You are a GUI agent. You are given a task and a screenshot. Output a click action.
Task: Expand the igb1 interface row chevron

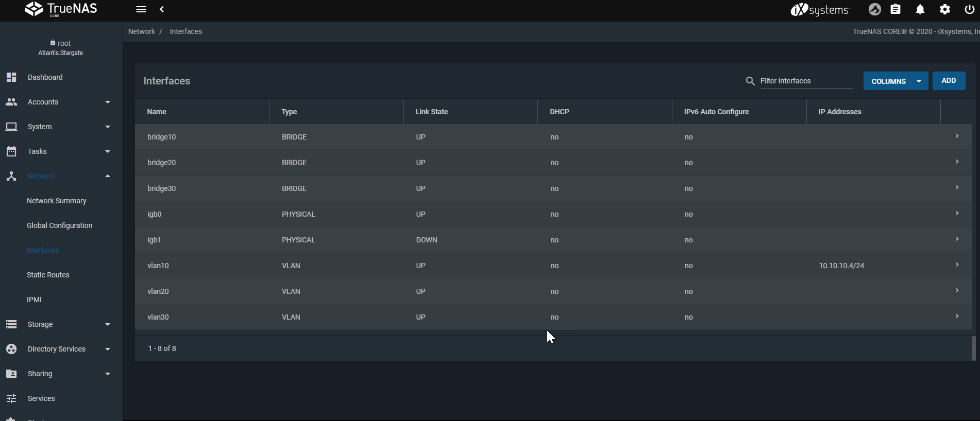tap(957, 239)
